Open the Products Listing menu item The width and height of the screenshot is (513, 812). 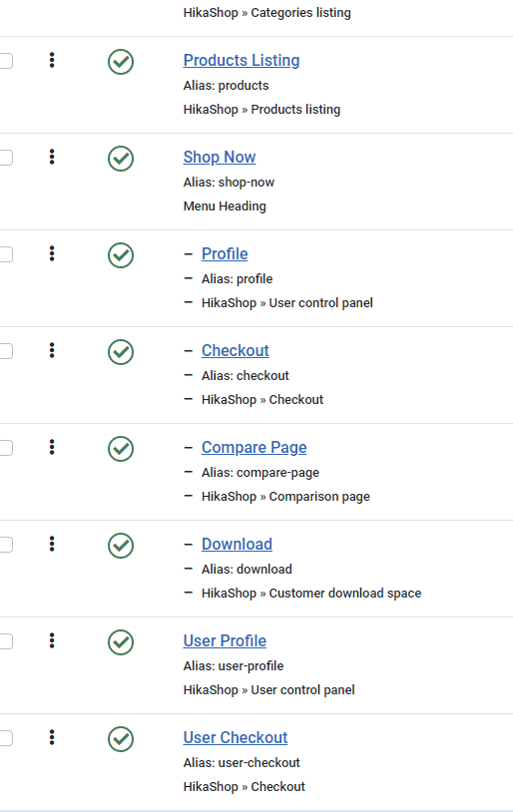[x=242, y=60]
